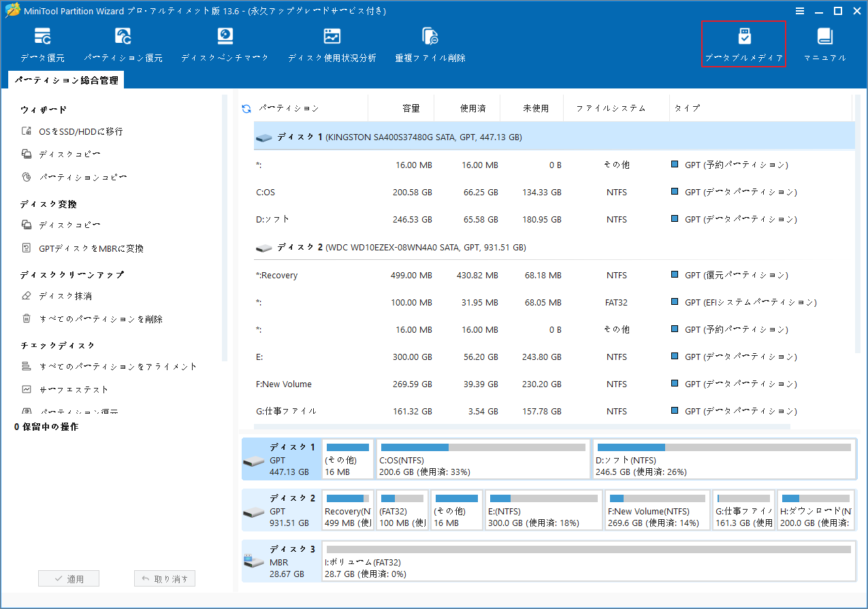Image resolution: width=868 pixels, height=609 pixels.
Task: Select the パーティション総合管理 tab
Action: tap(66, 80)
